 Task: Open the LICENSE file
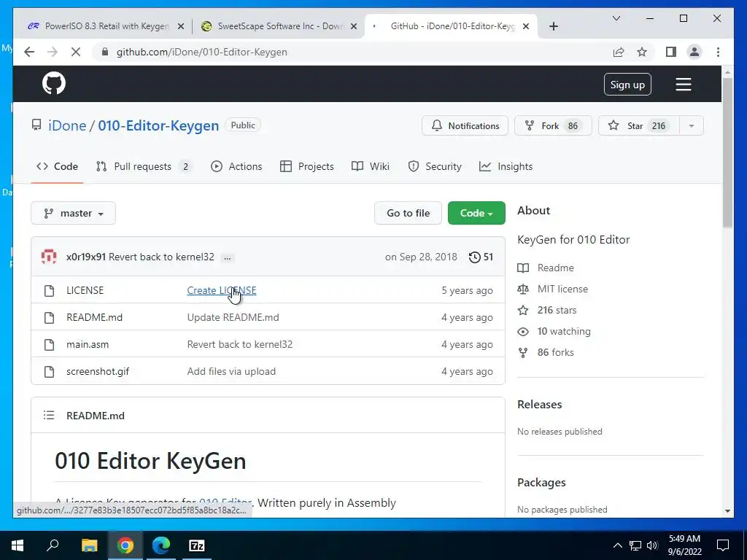coord(85,290)
